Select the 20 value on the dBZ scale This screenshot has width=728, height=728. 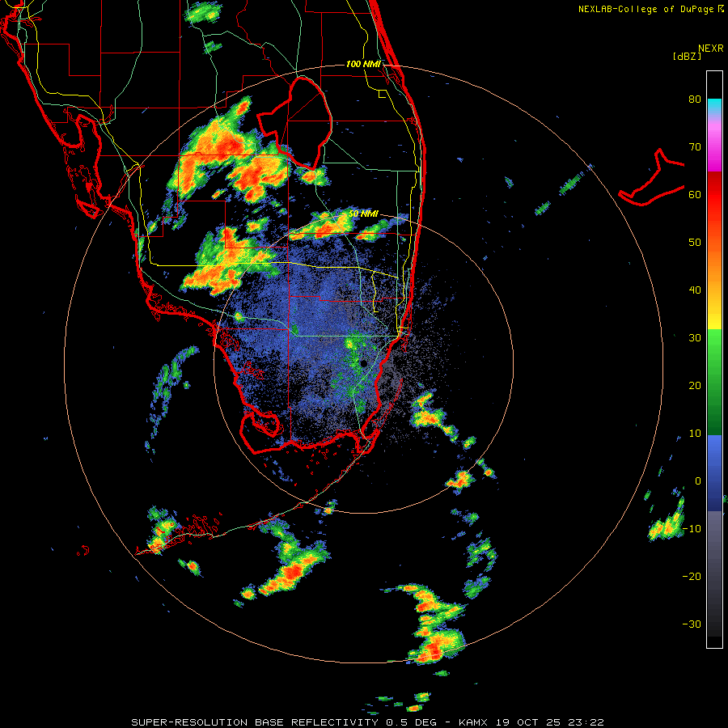[695, 385]
